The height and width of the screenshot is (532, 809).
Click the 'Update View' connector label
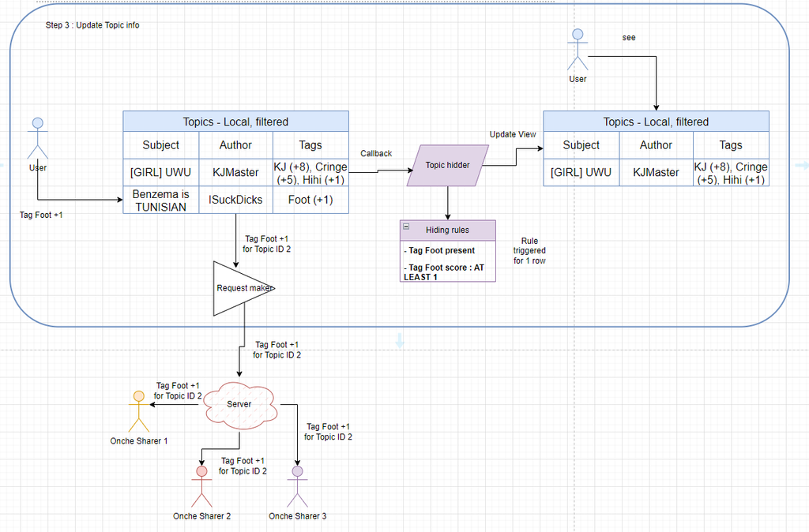[512, 134]
